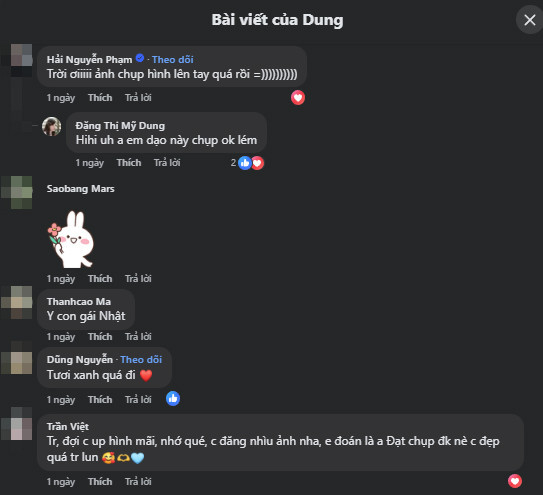Open Thanhcao Ma's profile name
Image resolution: width=543 pixels, height=495 pixels.
79,302
